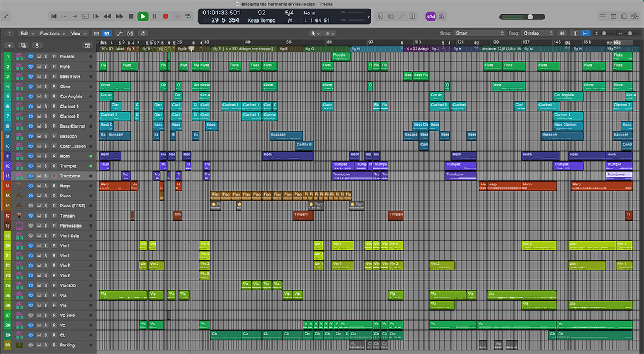Toggle the blue Horizontal Auto Zoom button
This screenshot has height=354, width=644.
(x=585, y=33)
